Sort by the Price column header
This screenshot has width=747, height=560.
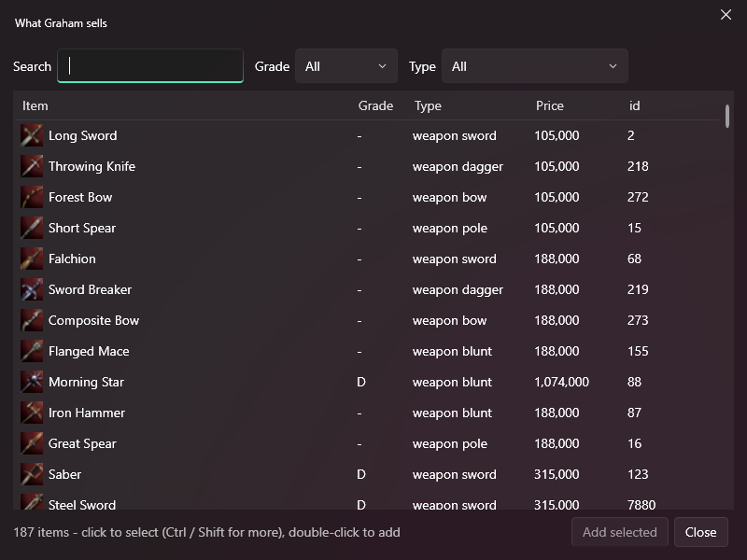(549, 105)
